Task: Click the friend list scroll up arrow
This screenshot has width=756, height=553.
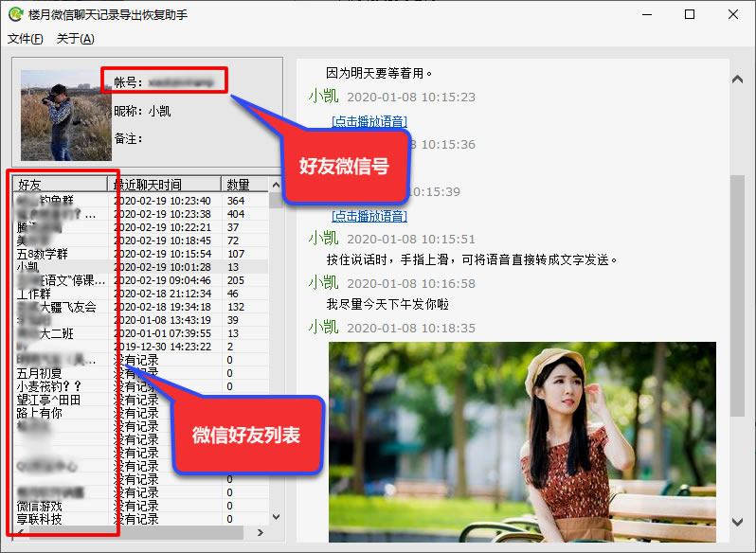Action: [276, 185]
